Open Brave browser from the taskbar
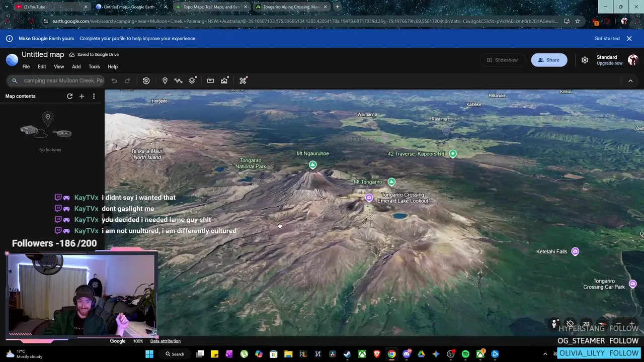The height and width of the screenshot is (362, 644). (377, 354)
